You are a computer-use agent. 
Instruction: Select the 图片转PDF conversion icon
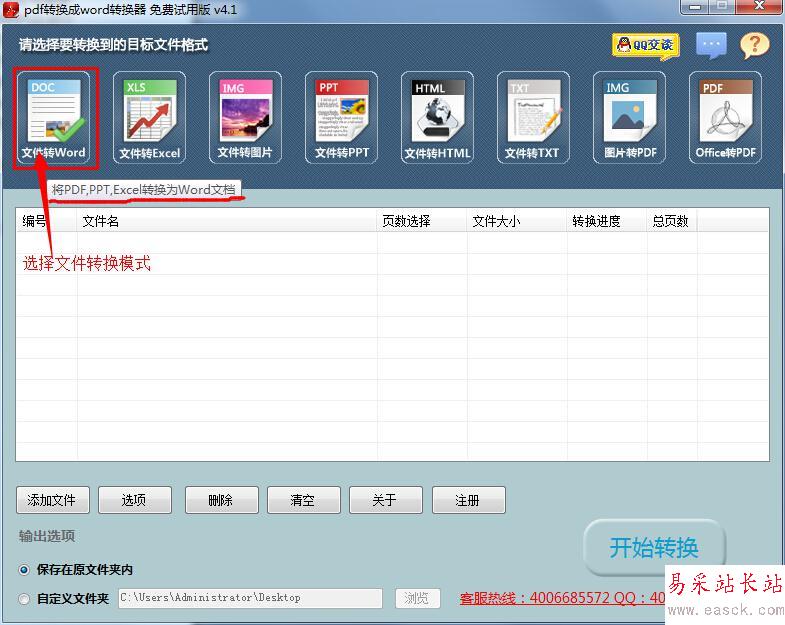pos(629,118)
